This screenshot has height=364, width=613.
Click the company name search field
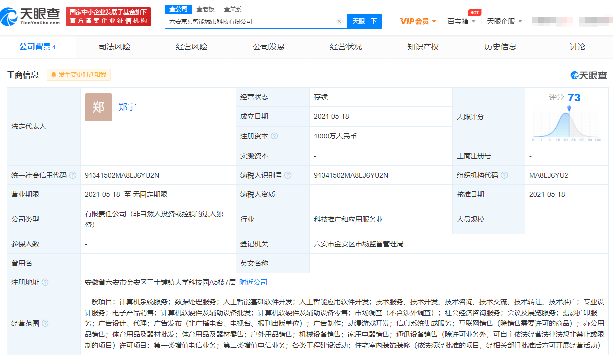(x=250, y=21)
